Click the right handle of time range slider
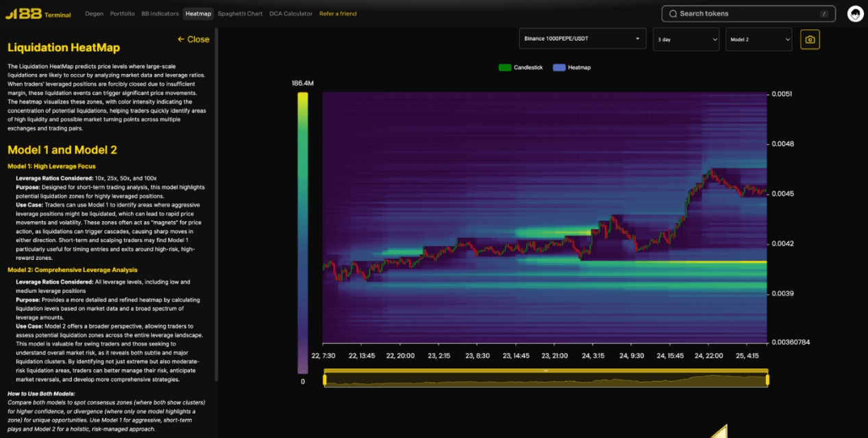The height and width of the screenshot is (438, 868). tap(767, 379)
